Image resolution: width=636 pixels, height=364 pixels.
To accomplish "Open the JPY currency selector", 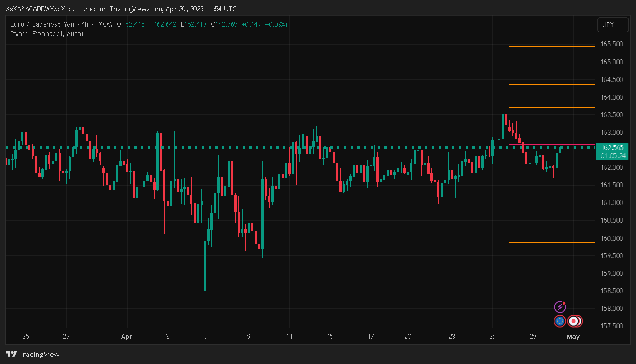I will click(x=613, y=25).
